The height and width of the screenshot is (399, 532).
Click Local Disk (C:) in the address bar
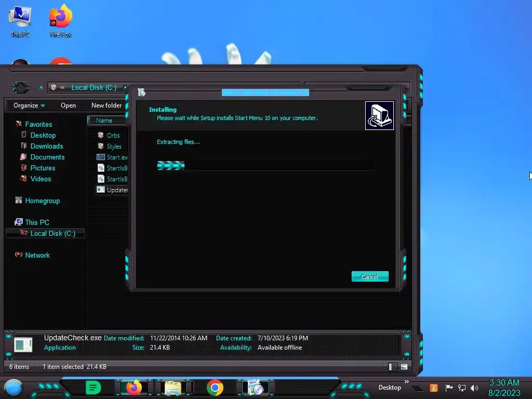pyautogui.click(x=94, y=87)
